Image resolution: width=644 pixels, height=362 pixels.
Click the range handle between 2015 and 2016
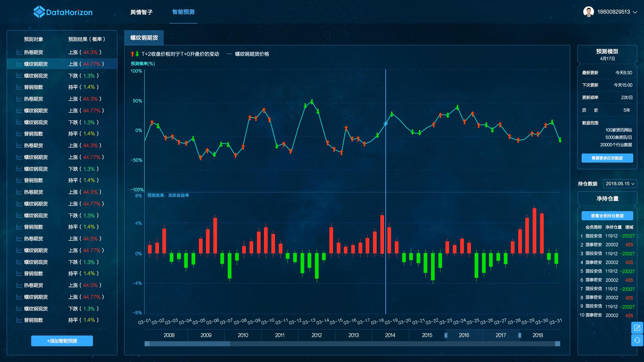tap(446, 335)
